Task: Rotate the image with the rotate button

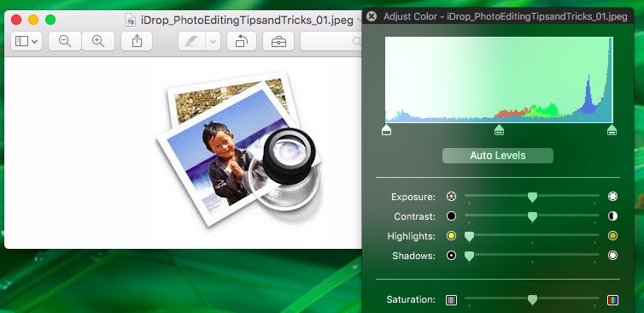Action: pyautogui.click(x=242, y=41)
